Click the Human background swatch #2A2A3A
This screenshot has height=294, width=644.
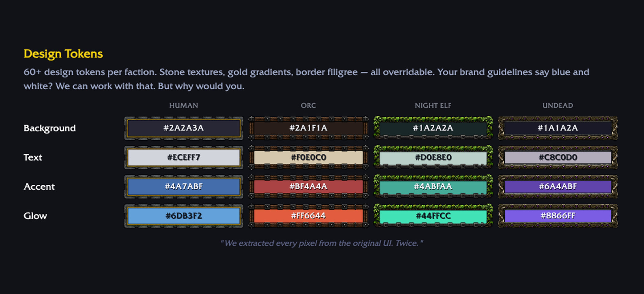tap(184, 128)
